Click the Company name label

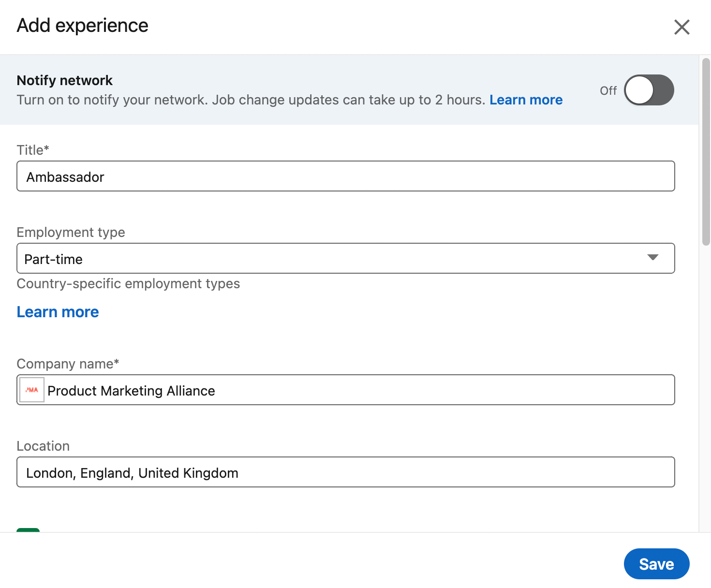pyautogui.click(x=68, y=364)
